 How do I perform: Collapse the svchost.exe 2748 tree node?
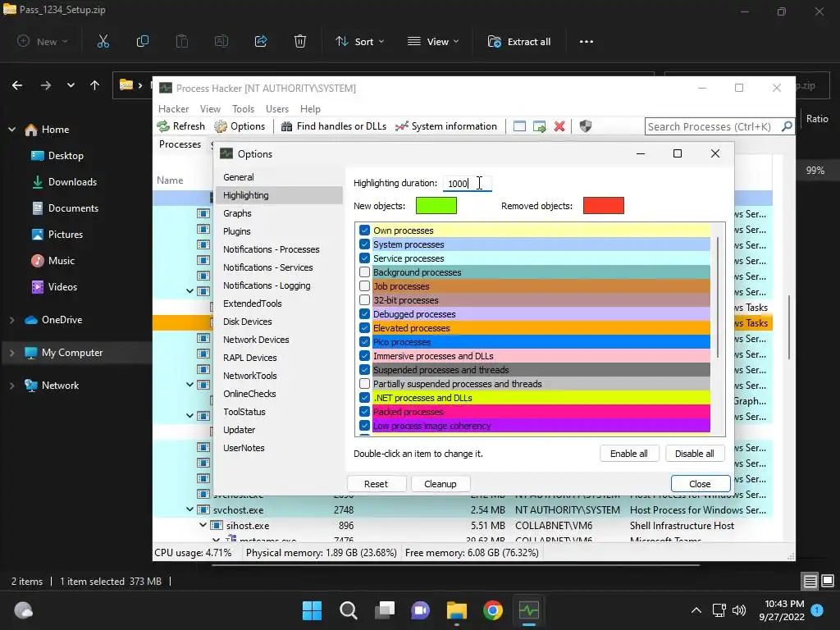click(x=189, y=509)
